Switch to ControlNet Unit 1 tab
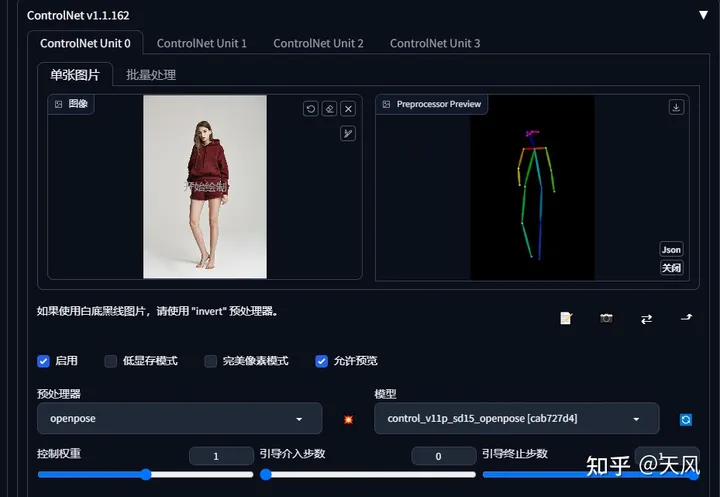Screen dimensions: 720x497 point(201,43)
